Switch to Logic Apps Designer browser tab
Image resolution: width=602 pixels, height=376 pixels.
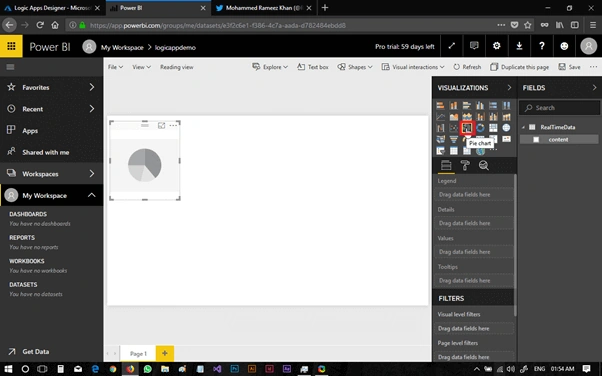point(53,8)
